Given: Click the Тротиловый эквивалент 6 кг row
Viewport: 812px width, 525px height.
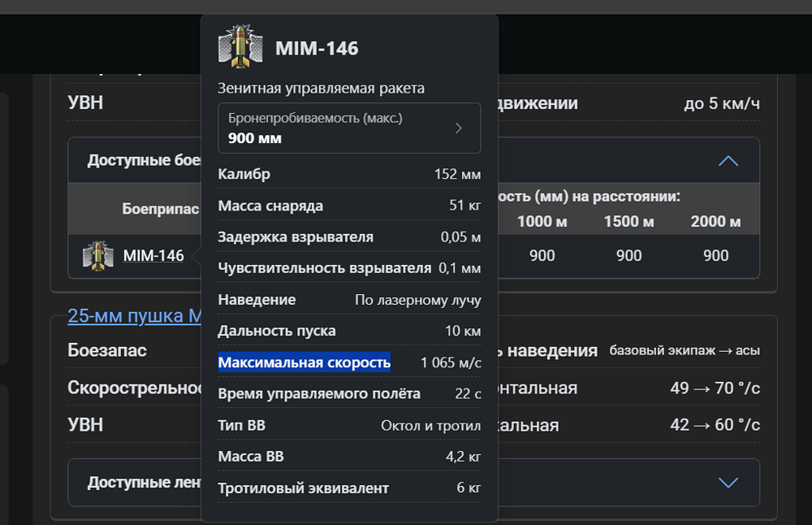Looking at the screenshot, I should (349, 488).
